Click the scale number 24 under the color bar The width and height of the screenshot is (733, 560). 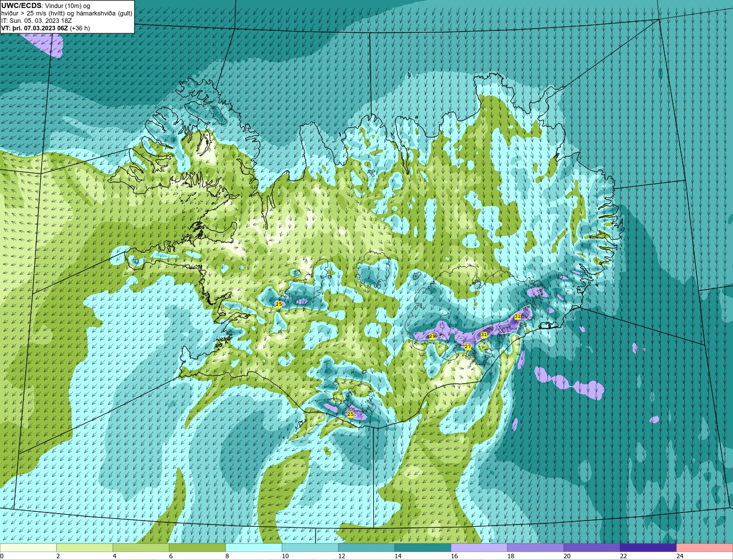click(679, 556)
